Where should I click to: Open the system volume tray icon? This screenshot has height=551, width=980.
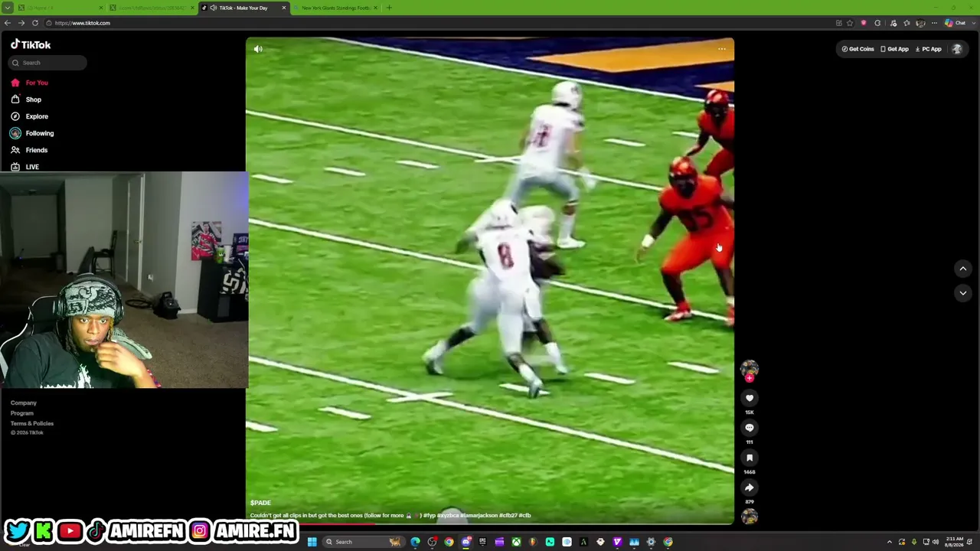click(935, 542)
